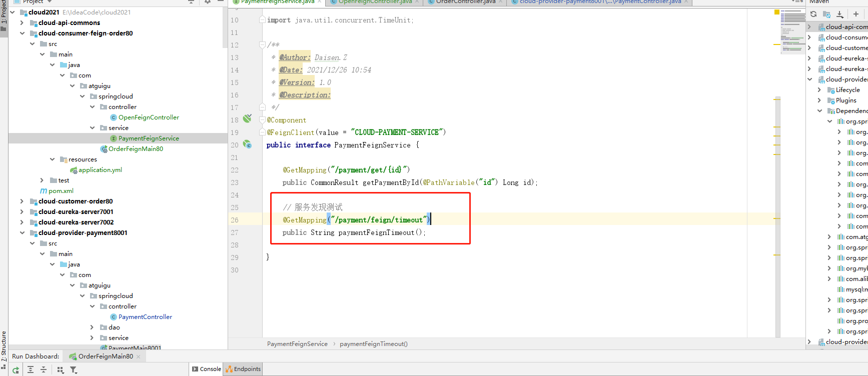Open the Group By configurations icon
The height and width of the screenshot is (376, 868).
click(61, 369)
